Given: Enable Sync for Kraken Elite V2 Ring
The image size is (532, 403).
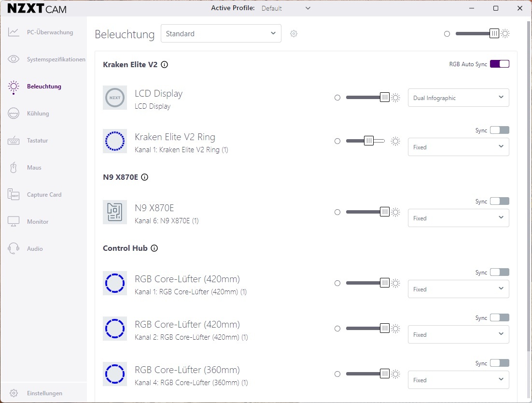Looking at the screenshot, I should pos(500,130).
